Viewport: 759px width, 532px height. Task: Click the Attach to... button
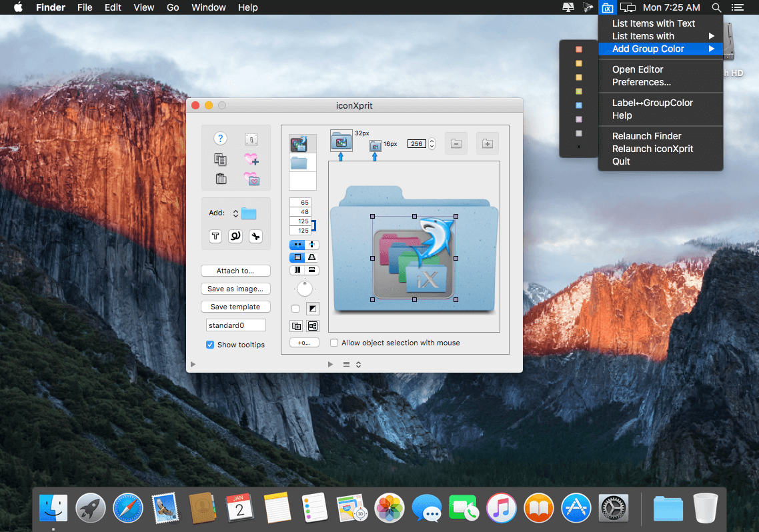tap(235, 271)
